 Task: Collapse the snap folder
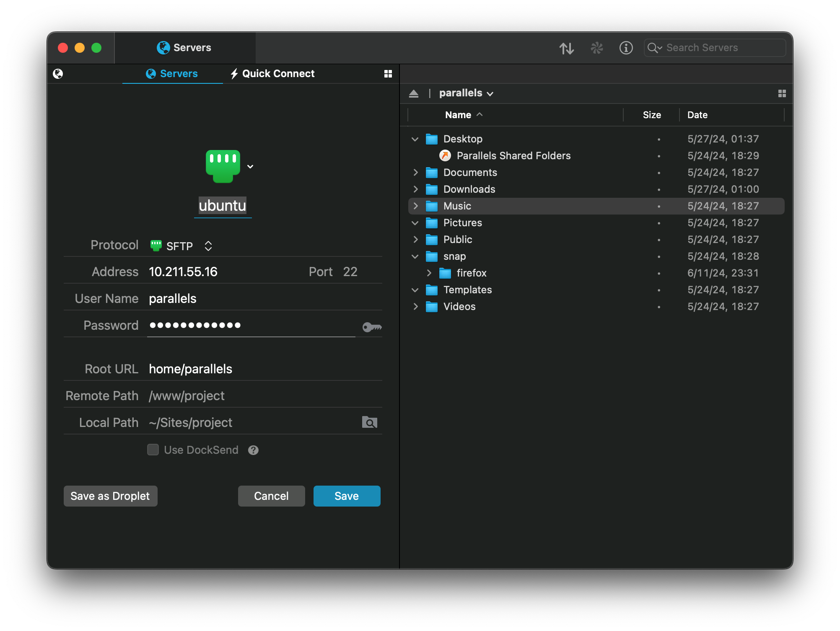[415, 256]
